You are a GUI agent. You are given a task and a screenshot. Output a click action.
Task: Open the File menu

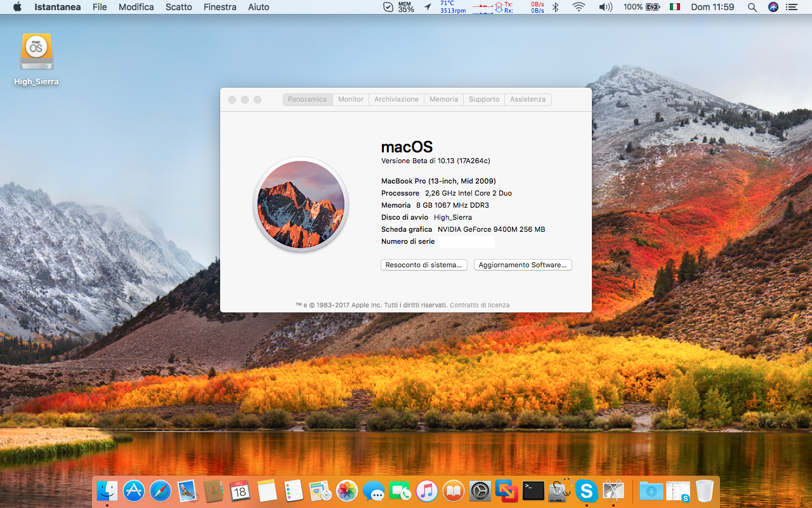pyautogui.click(x=100, y=7)
